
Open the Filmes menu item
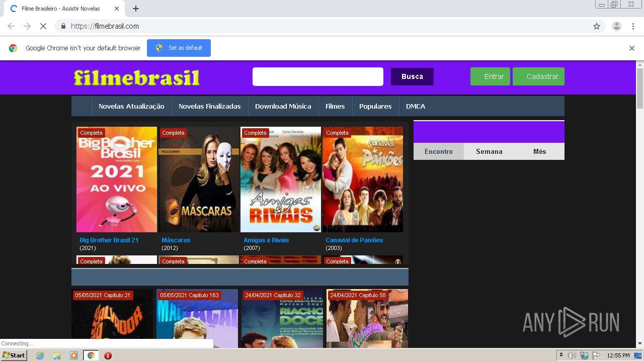click(335, 106)
